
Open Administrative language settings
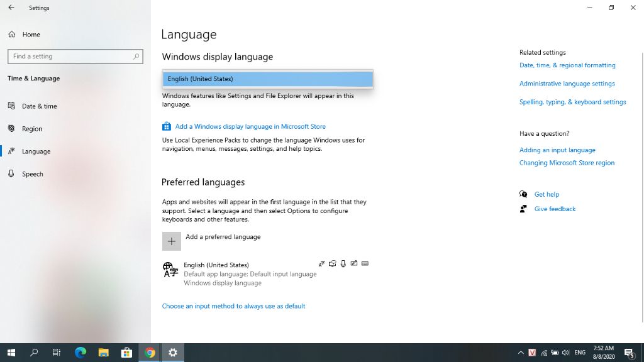[567, 84]
